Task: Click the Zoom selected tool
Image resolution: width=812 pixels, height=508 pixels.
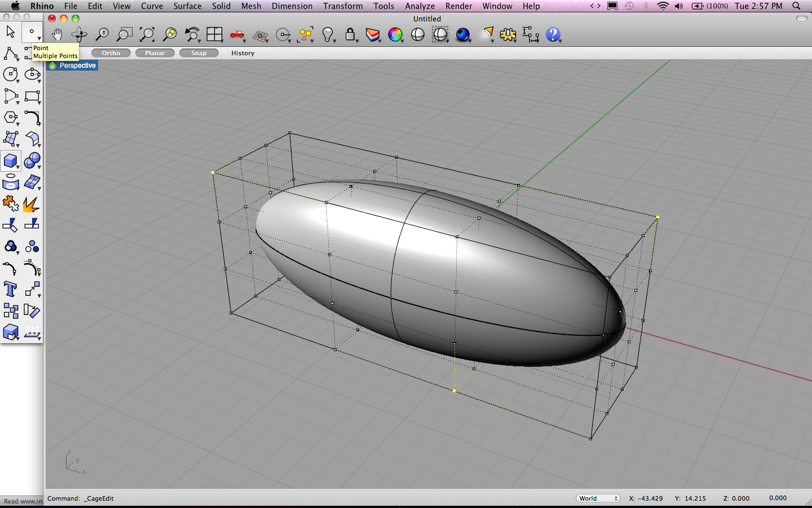Action: [170, 34]
